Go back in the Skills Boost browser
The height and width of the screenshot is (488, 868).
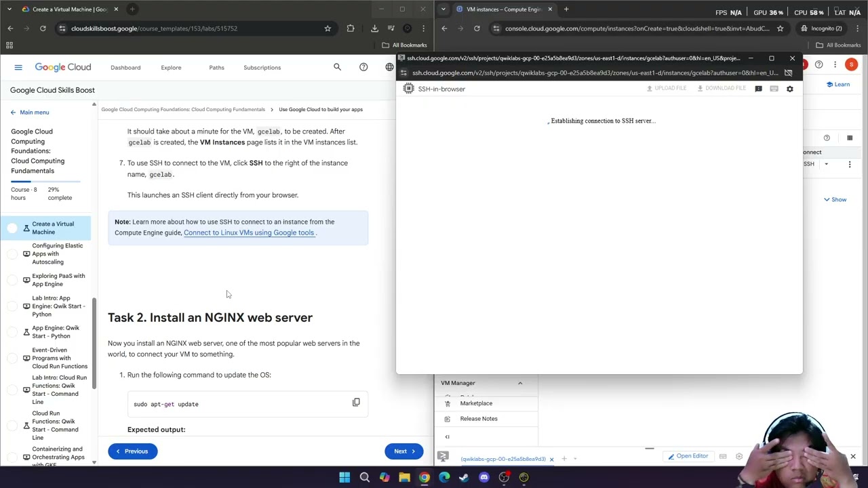pos(10,28)
